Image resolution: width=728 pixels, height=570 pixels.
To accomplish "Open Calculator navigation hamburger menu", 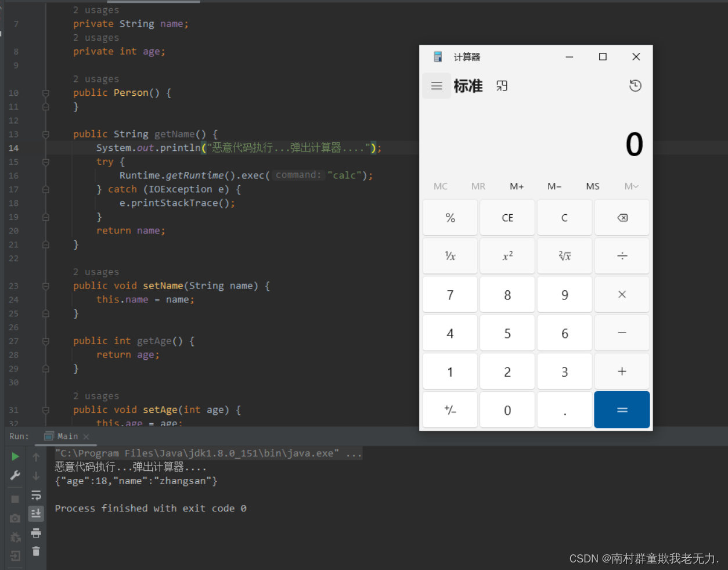I will point(437,86).
